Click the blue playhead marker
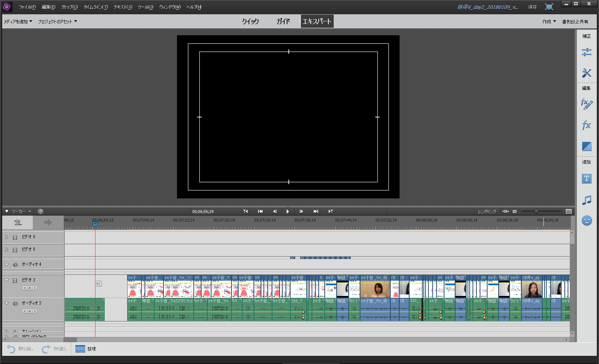Image resolution: width=599 pixels, height=364 pixels. (95, 224)
